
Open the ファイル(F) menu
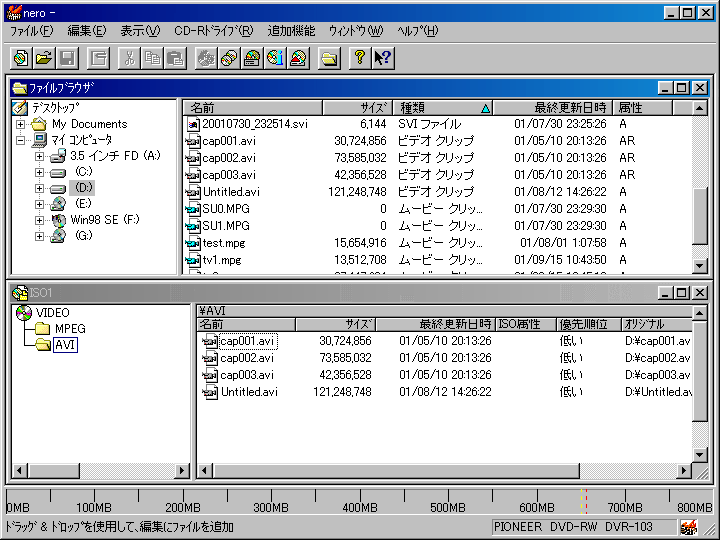(x=31, y=31)
